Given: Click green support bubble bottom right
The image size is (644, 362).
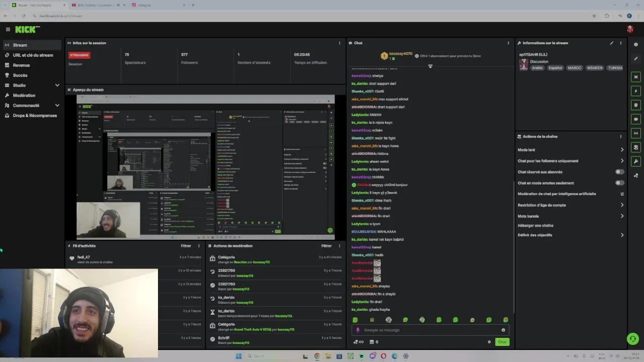Looking at the screenshot, I should tap(632, 339).
